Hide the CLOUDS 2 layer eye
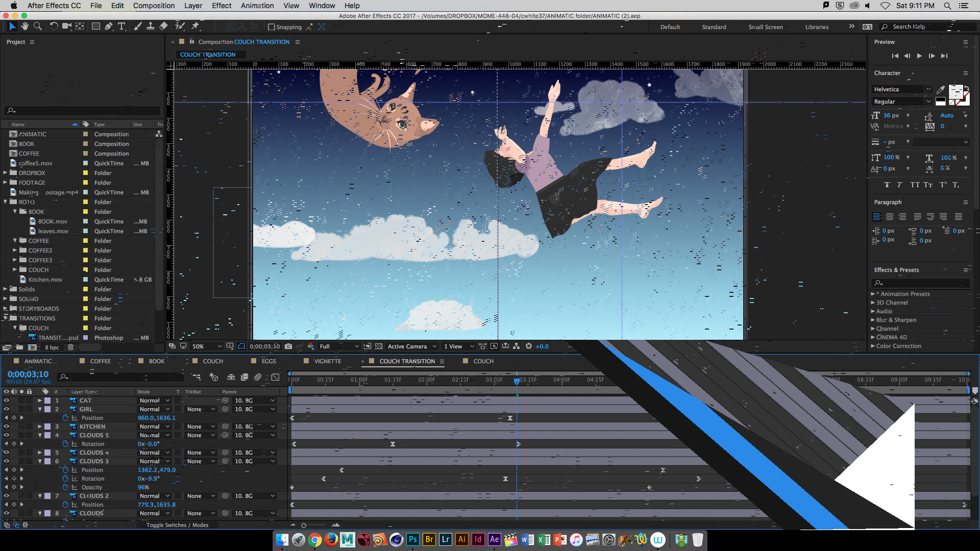This screenshot has width=980, height=551. click(7, 496)
